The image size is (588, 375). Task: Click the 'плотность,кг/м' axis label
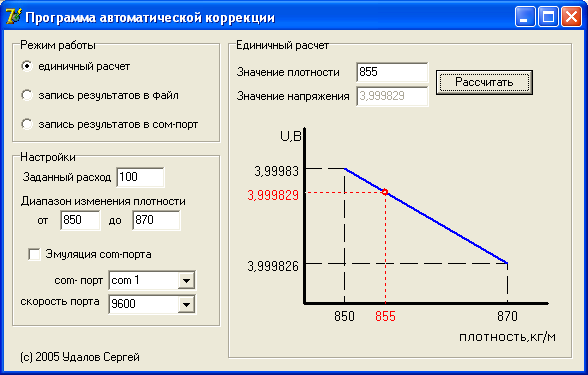[x=507, y=337]
